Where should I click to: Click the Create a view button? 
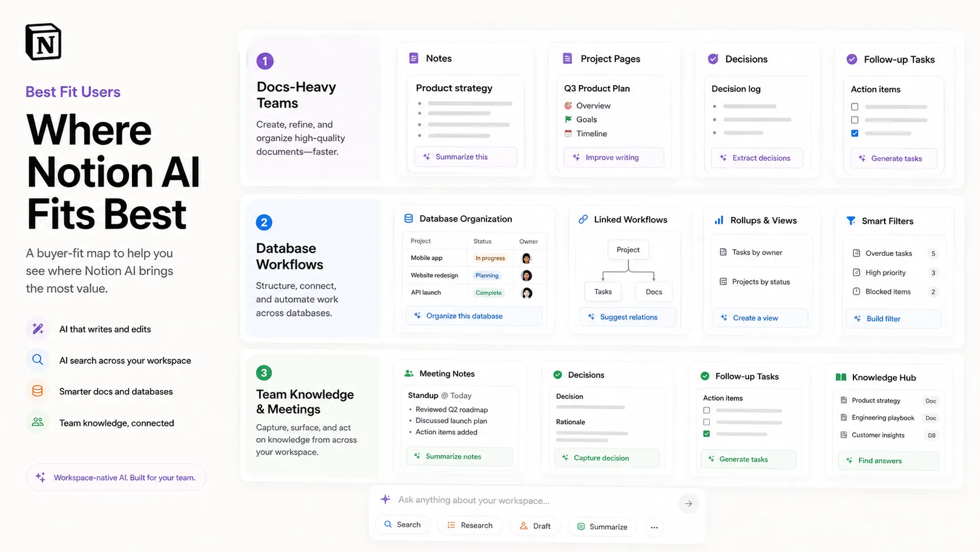(760, 318)
